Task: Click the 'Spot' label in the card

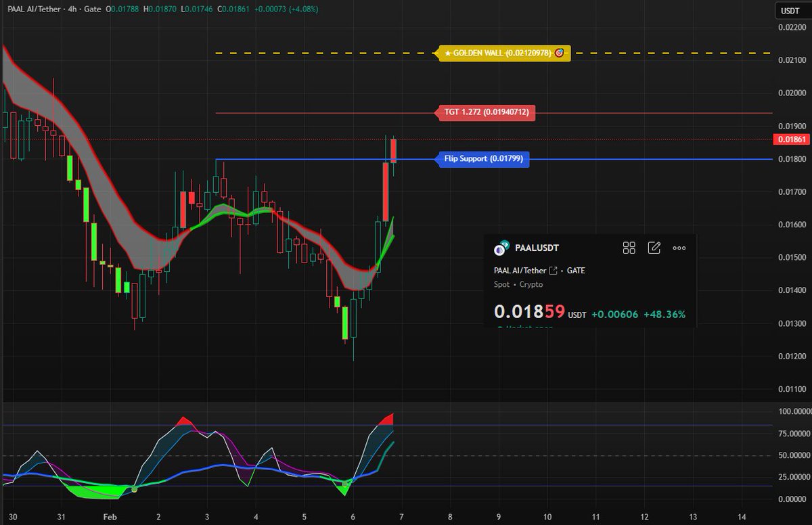Action: click(501, 285)
